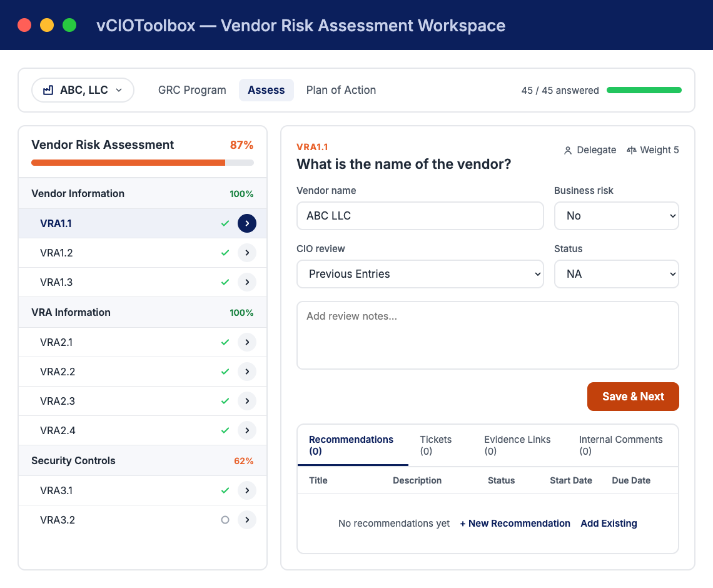Click the green checkmark on VRA2.4
The image size is (713, 588).
225,430
